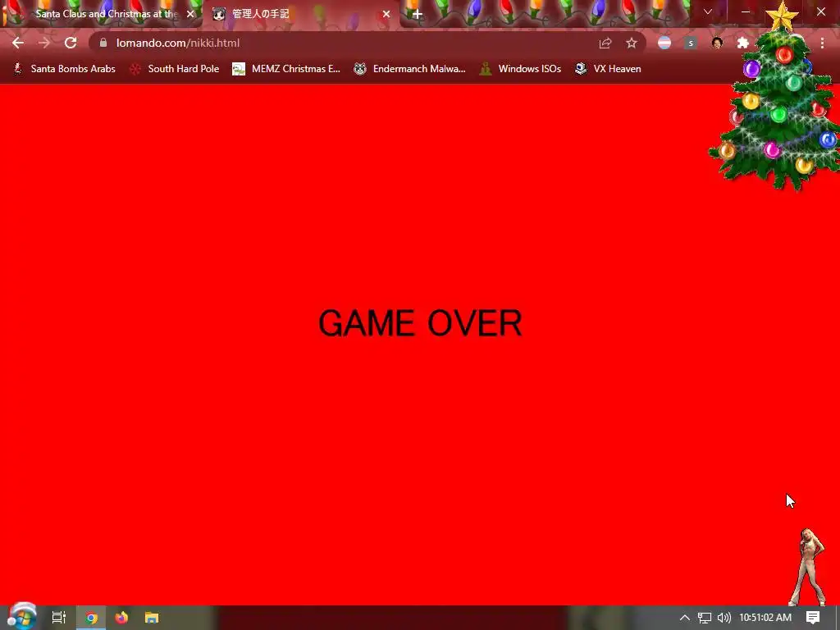Launch Firefox from the taskbar
This screenshot has width=840, height=630.
(121, 618)
